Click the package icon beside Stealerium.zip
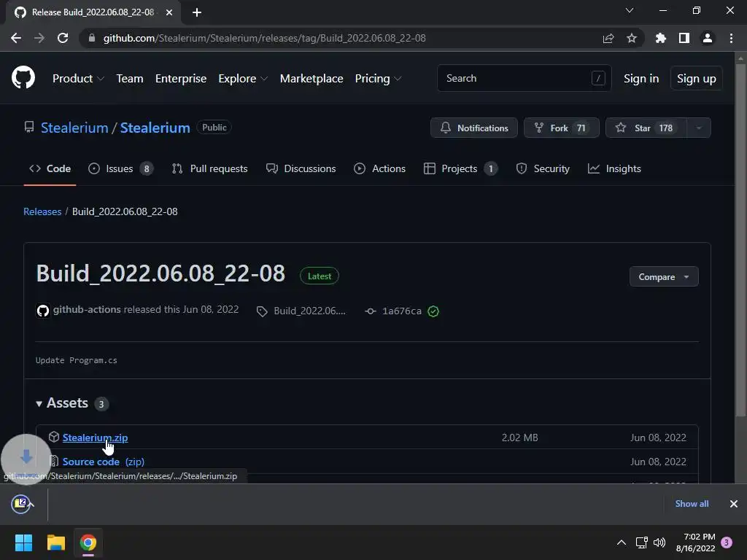Screen dimensions: 747x560 [54, 437]
